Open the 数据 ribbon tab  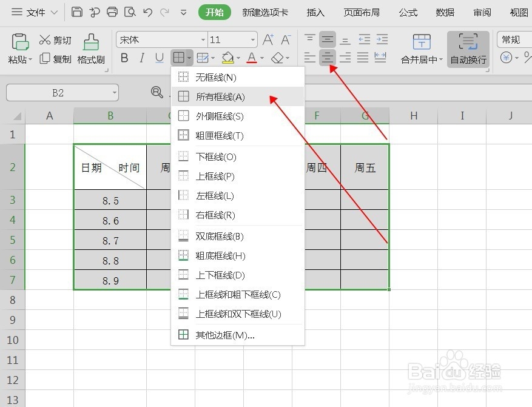(445, 12)
